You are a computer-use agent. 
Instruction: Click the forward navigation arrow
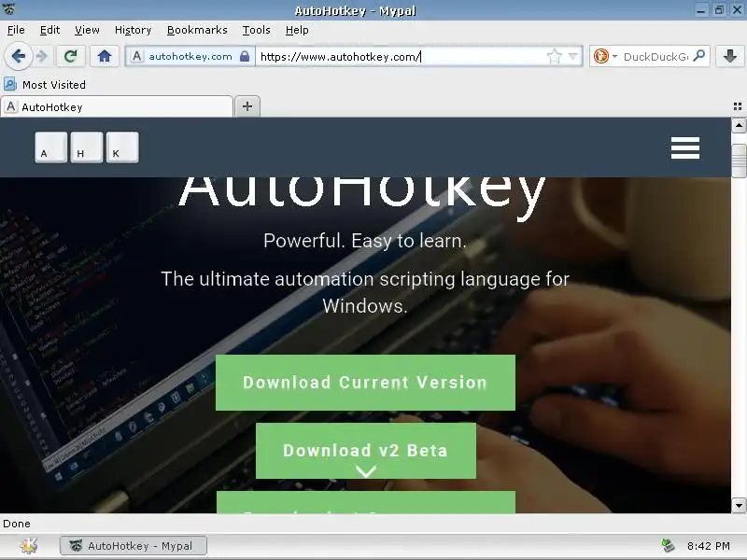(x=42, y=57)
